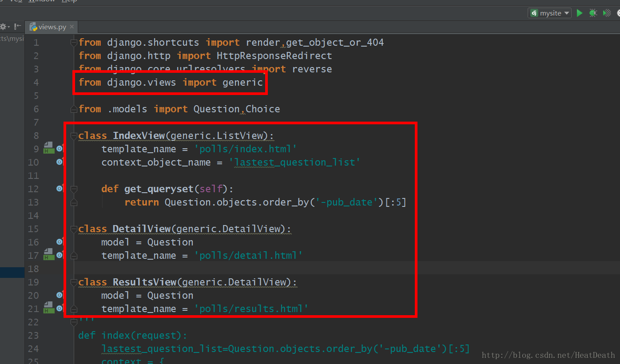The width and height of the screenshot is (620, 364).
Task: Click the IndexView class name
Action: 139,136
